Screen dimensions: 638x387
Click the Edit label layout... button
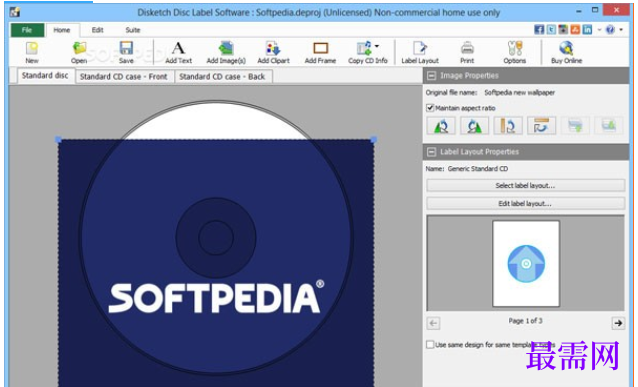point(525,203)
